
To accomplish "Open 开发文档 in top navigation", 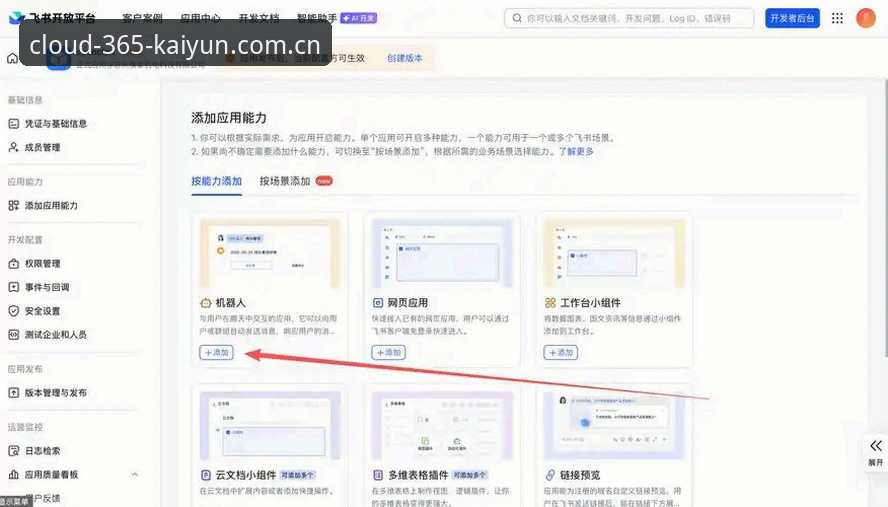I will 258,18.
